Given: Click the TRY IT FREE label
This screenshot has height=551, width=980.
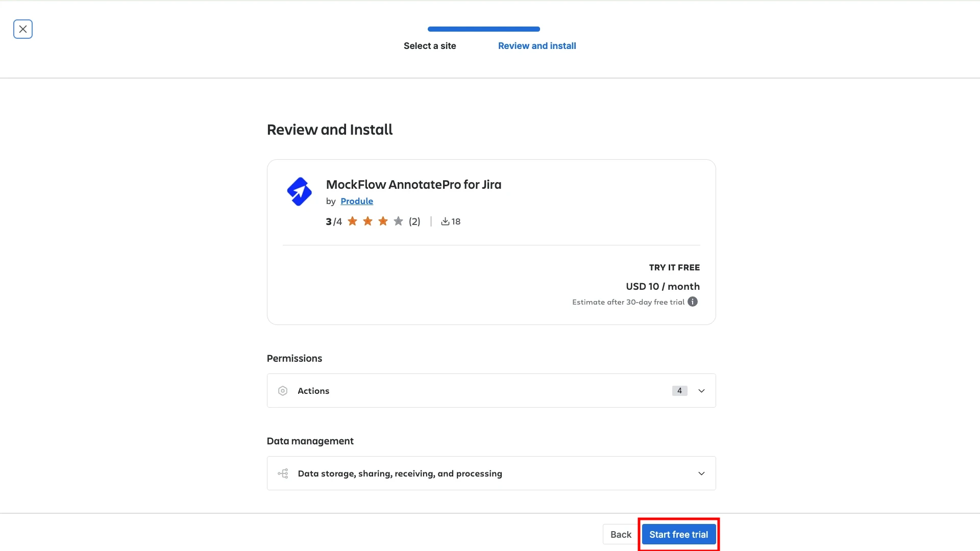Looking at the screenshot, I should coord(674,267).
